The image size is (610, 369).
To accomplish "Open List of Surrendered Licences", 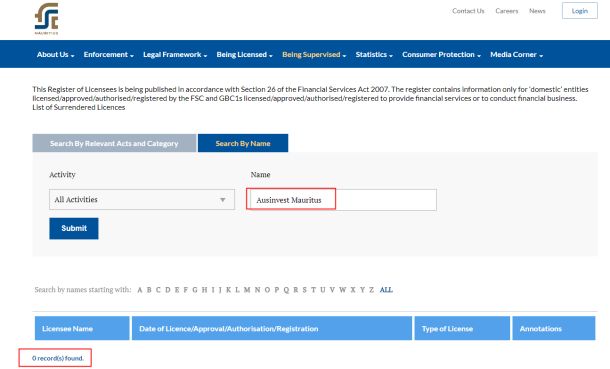I will tap(79, 107).
